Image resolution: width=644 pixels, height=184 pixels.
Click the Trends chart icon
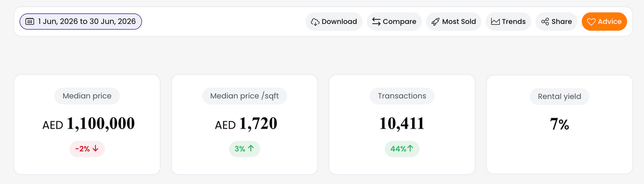pos(495,22)
